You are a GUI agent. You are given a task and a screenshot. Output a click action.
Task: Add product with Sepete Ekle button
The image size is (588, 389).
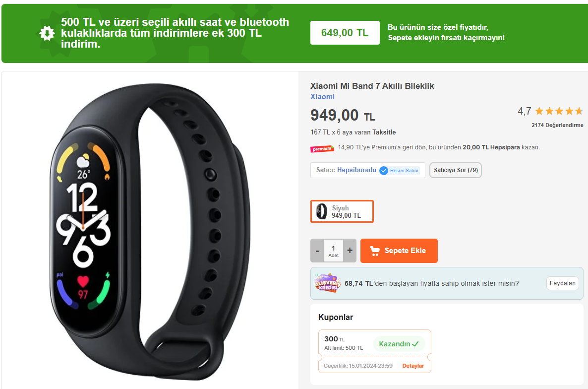coord(399,251)
